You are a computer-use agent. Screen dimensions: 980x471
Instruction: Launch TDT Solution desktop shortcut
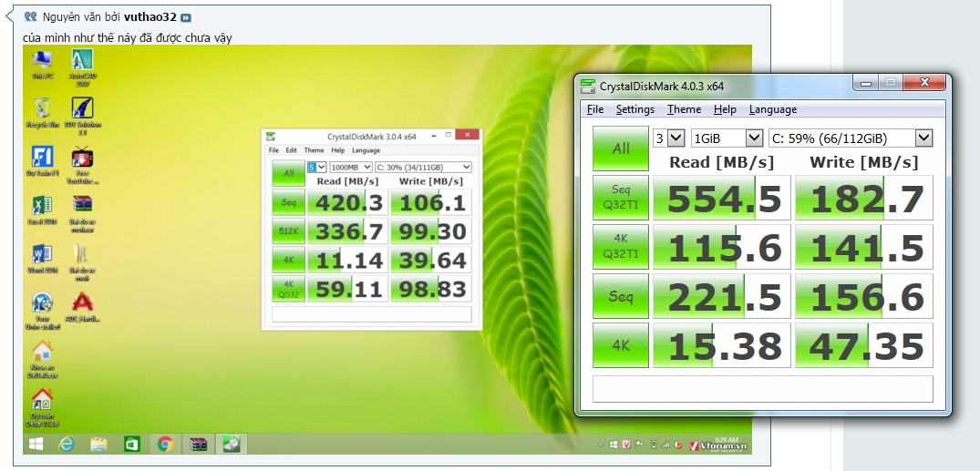point(82,117)
